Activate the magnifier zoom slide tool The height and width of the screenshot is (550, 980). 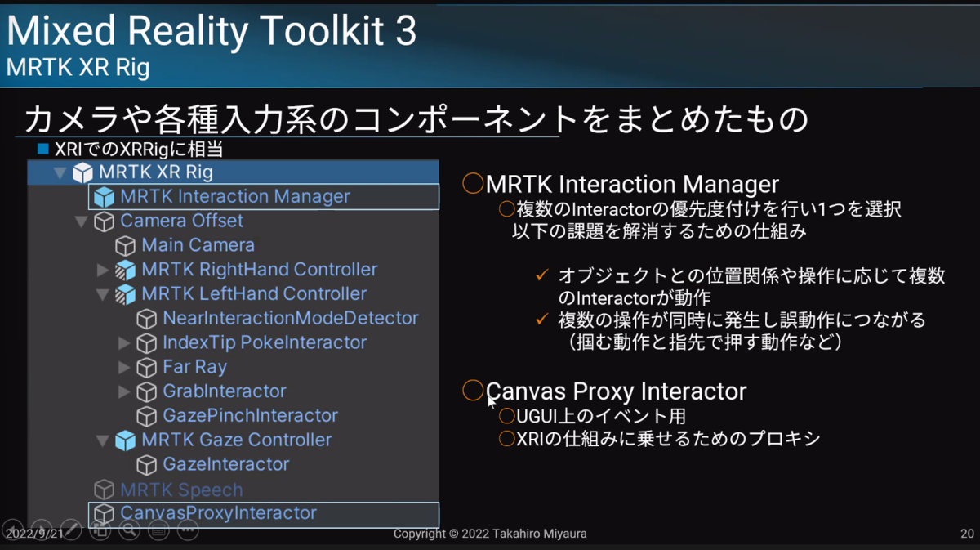tap(129, 530)
